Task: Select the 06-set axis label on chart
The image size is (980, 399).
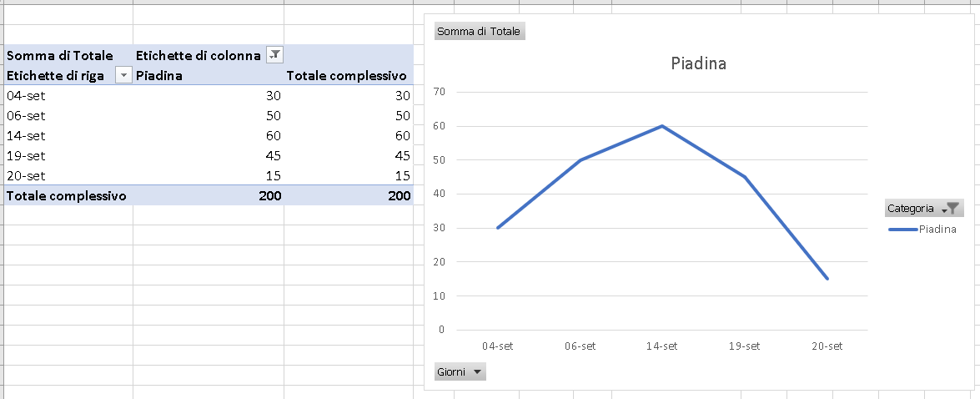Action: click(x=580, y=346)
